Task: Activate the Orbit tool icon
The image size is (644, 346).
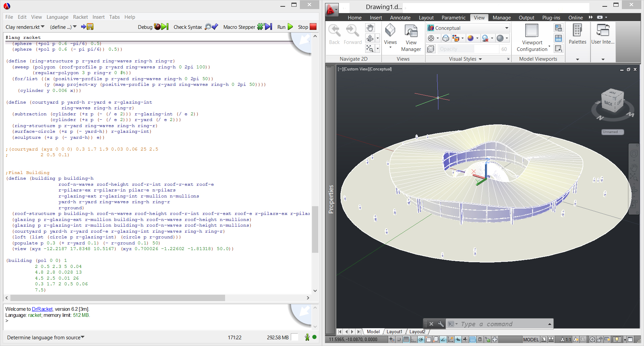Action: (x=370, y=38)
